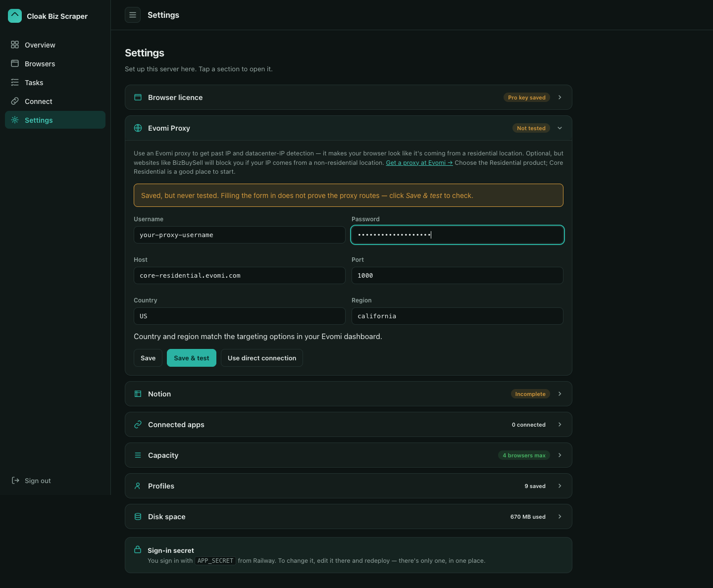The height and width of the screenshot is (588, 713).
Task: Click the Sign out arrow icon
Action: 15,480
